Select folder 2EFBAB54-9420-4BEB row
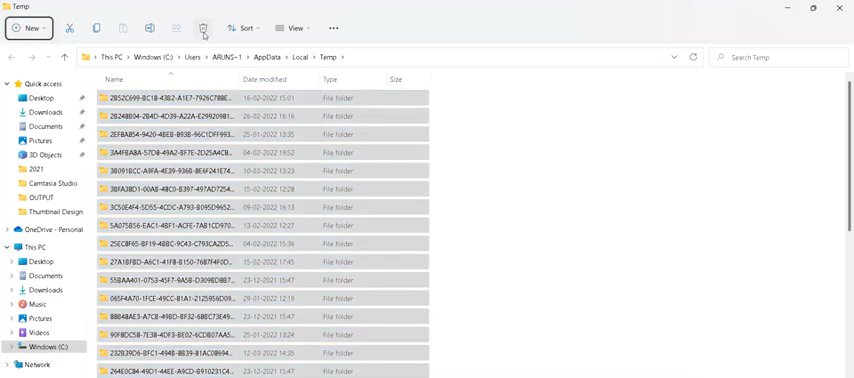854x378 pixels. pos(263,135)
